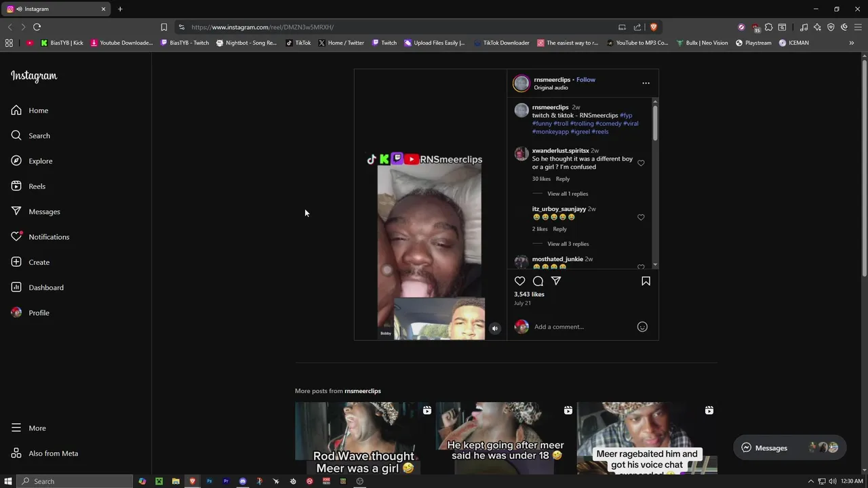Open the #fyp hashtag

click(626, 115)
